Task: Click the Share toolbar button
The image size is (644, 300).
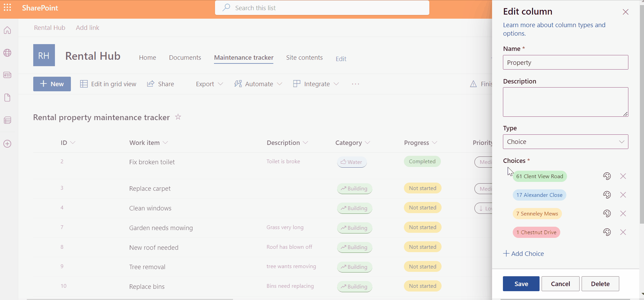Action: 160,84
